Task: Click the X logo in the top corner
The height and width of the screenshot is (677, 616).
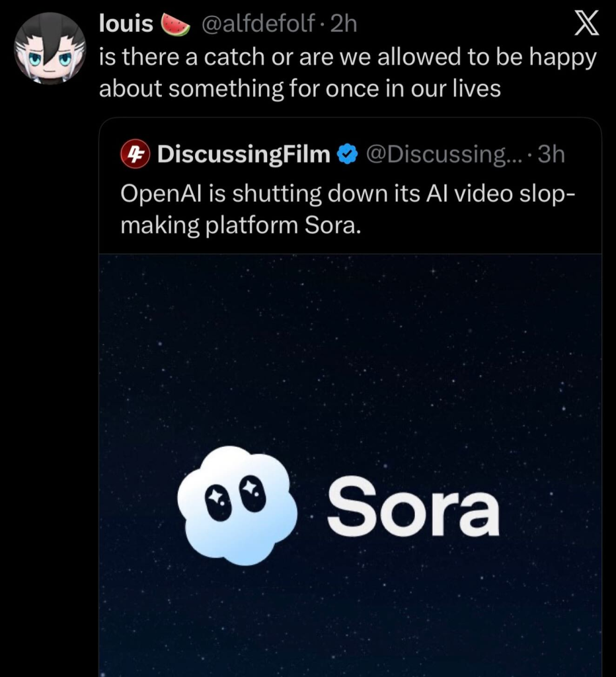Action: click(x=586, y=22)
